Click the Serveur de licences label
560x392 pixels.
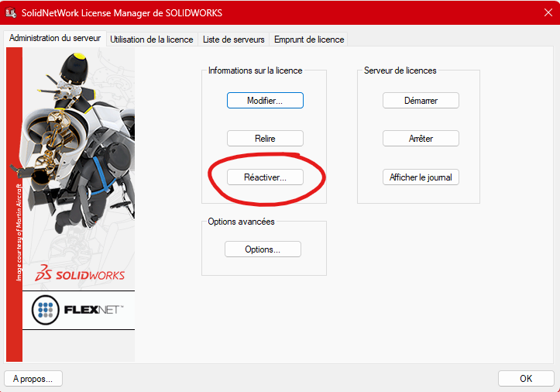click(400, 70)
